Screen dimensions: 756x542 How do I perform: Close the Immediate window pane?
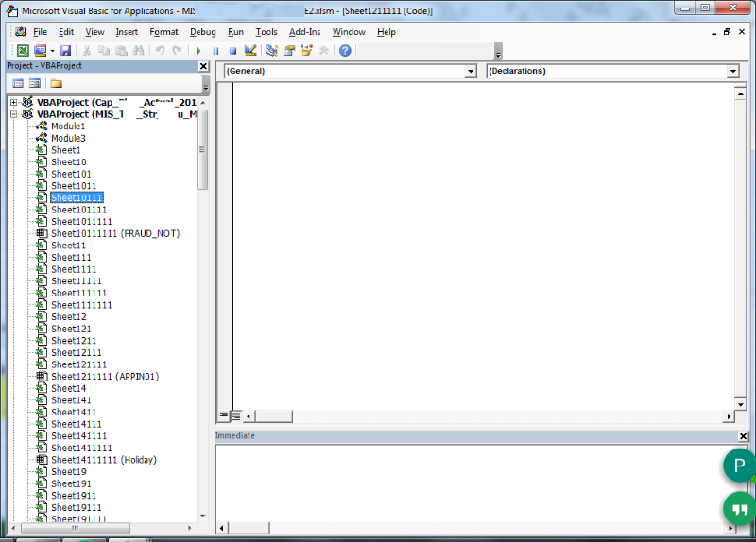coord(742,436)
